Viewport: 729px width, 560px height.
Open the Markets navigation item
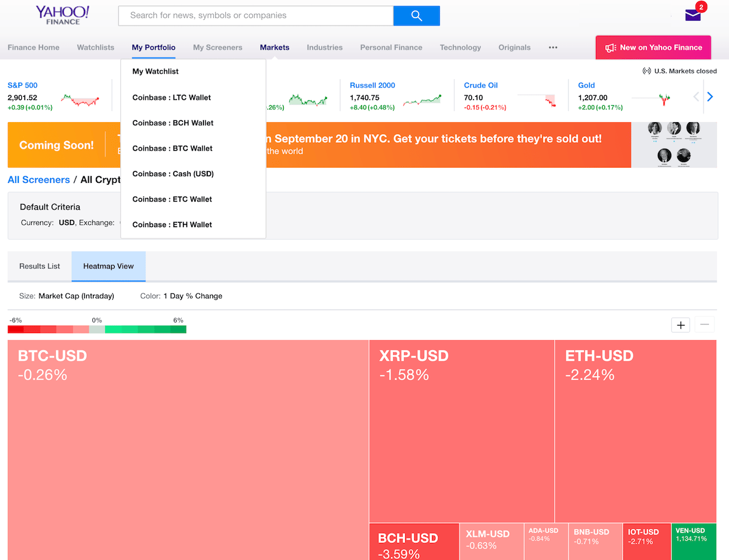pyautogui.click(x=275, y=47)
